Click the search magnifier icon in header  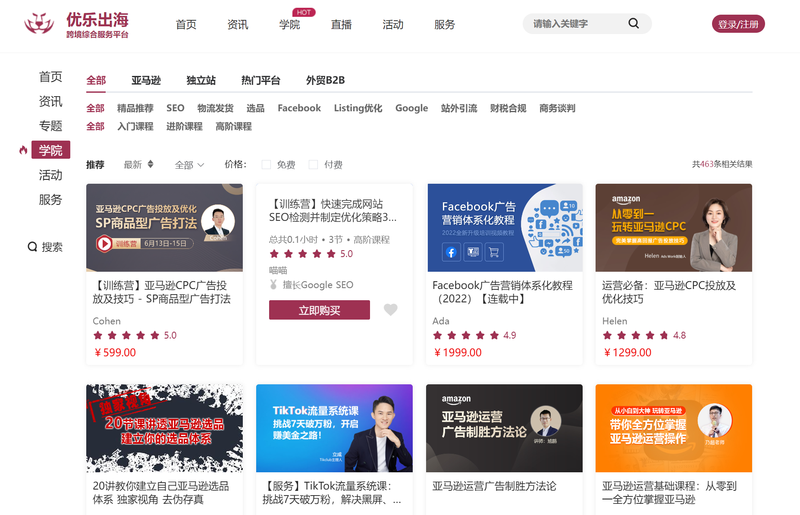click(x=633, y=23)
